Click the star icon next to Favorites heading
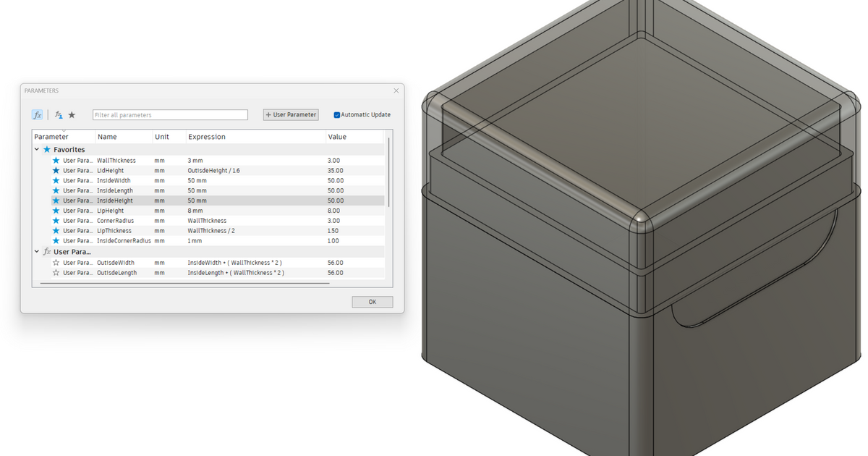The image size is (868, 456). point(48,149)
